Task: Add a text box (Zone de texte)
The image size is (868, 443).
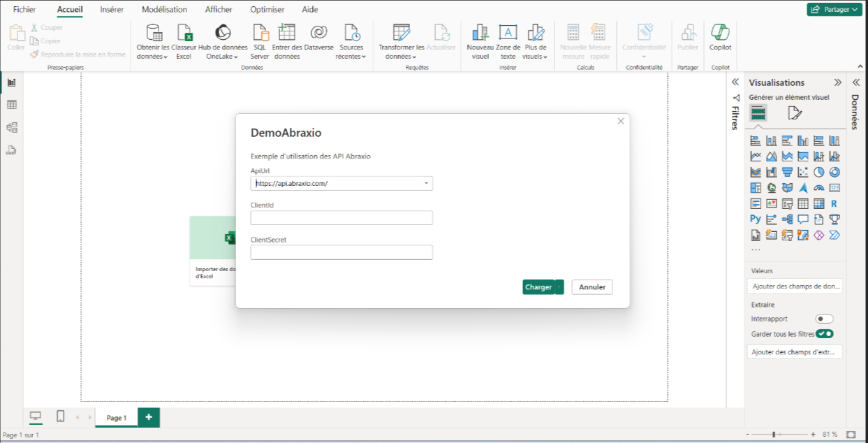Action: click(508, 41)
